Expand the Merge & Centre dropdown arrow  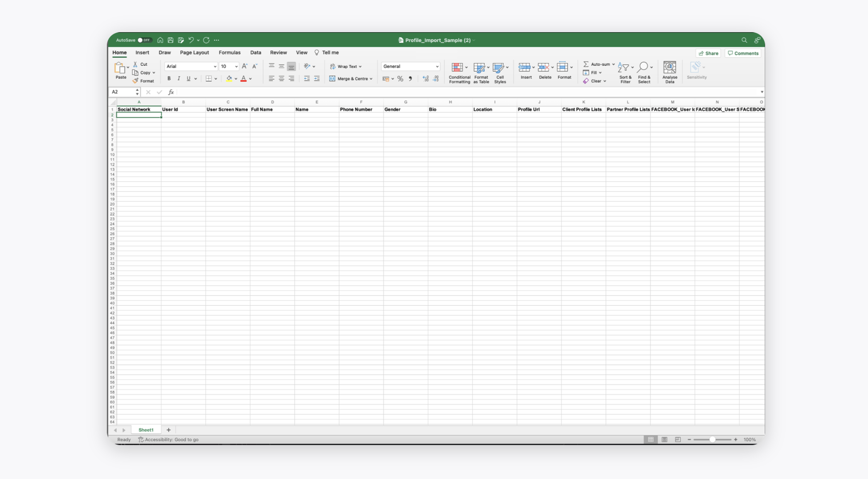(x=371, y=79)
